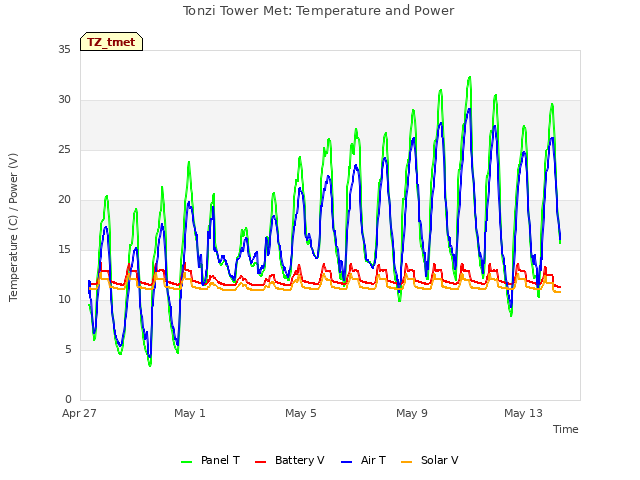
Task: Click the green Panel T legend swatch
Action: pyautogui.click(x=187, y=462)
